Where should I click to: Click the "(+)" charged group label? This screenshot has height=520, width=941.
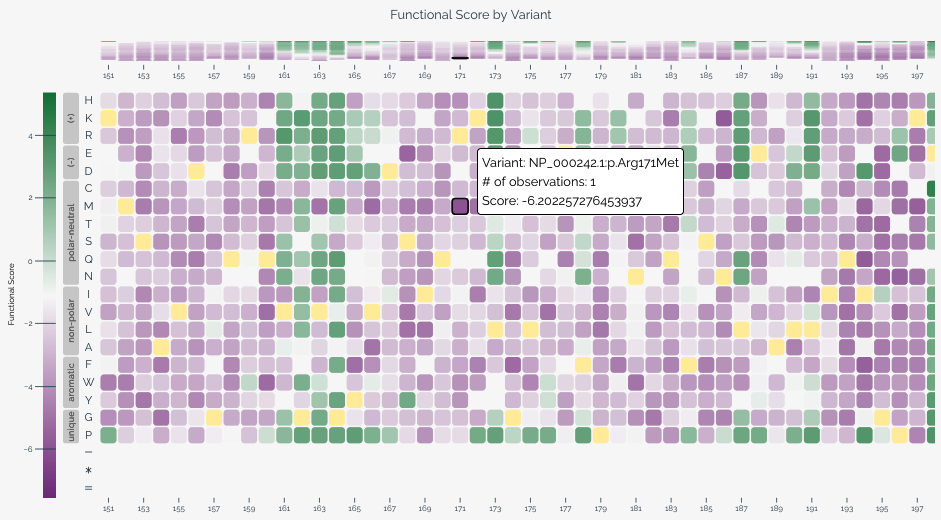[71, 118]
